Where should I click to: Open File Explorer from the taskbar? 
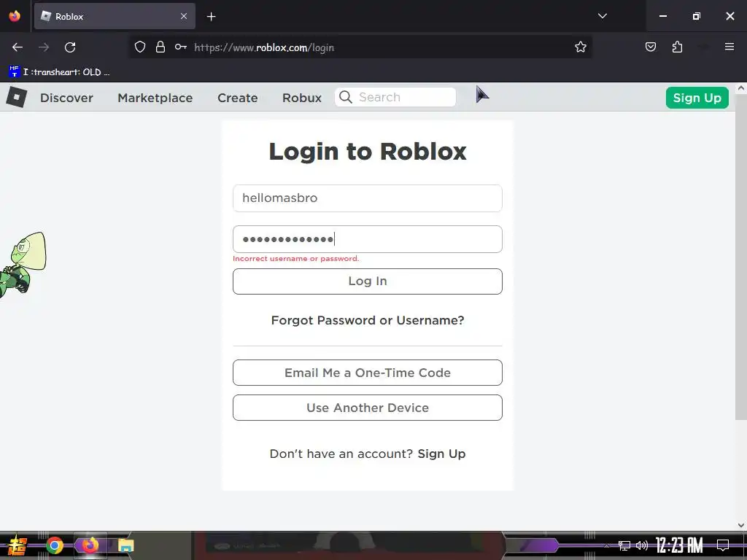coord(125,545)
